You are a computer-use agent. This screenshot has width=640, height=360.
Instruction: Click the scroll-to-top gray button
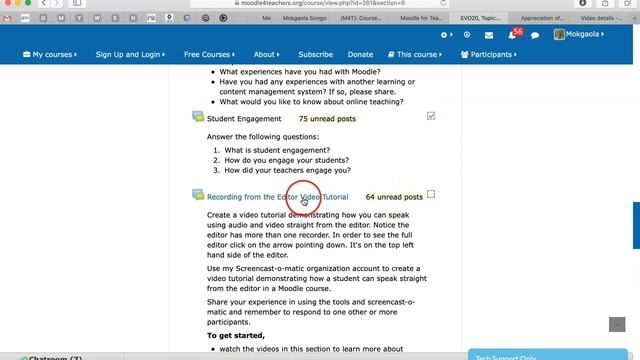(617, 324)
